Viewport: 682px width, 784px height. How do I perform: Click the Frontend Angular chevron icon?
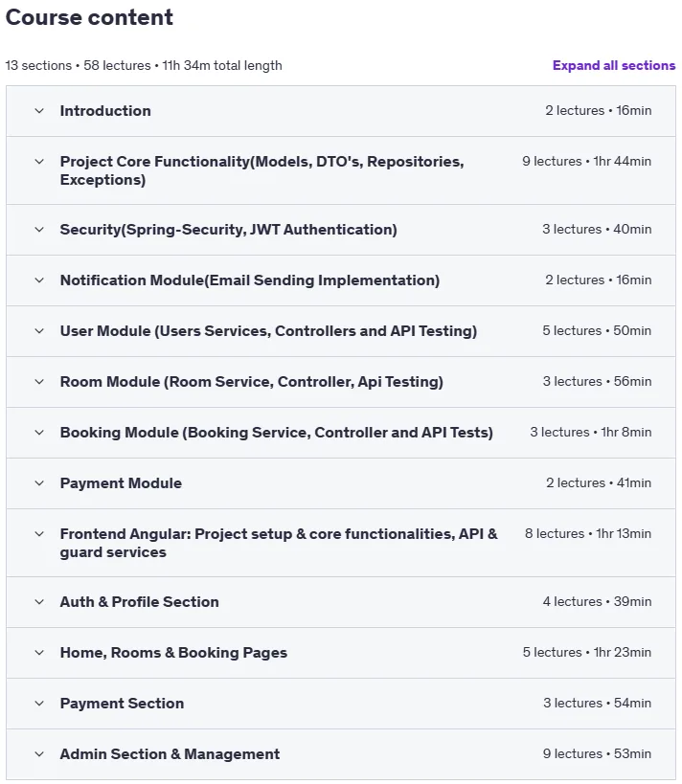(x=39, y=534)
